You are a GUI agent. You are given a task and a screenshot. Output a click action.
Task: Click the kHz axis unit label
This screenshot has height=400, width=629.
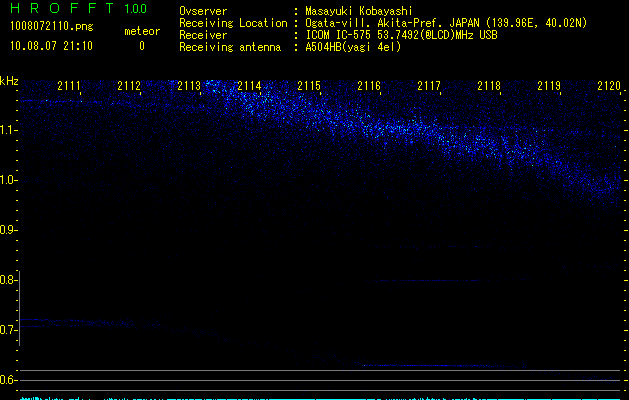(x=9, y=81)
